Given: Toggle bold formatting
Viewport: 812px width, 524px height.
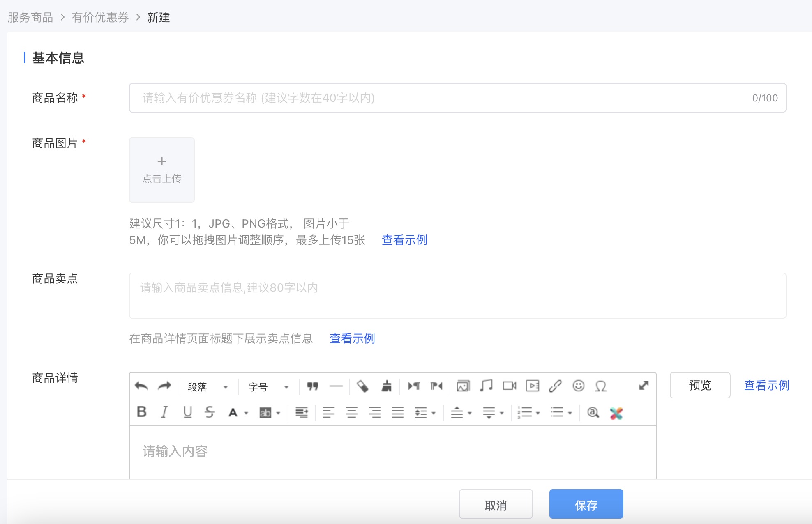Looking at the screenshot, I should [142, 412].
